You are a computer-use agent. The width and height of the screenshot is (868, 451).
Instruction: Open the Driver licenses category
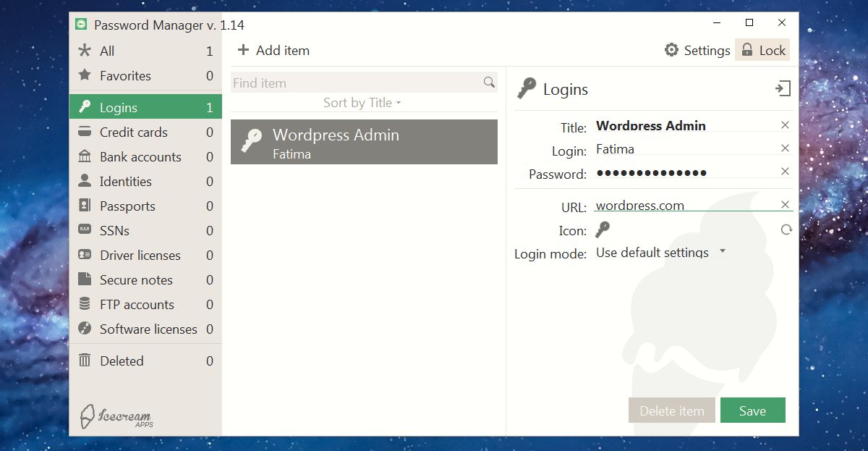(145, 256)
